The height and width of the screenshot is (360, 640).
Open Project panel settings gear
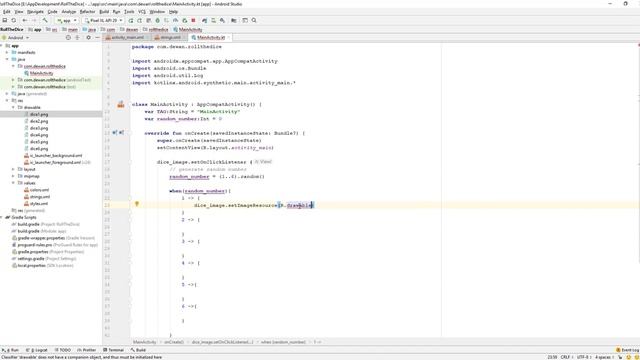click(88, 38)
